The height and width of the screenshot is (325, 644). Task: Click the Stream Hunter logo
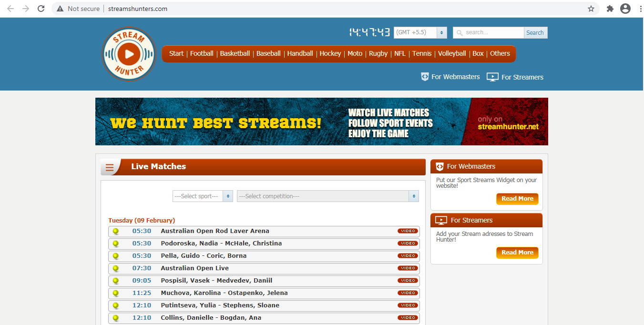click(x=129, y=54)
